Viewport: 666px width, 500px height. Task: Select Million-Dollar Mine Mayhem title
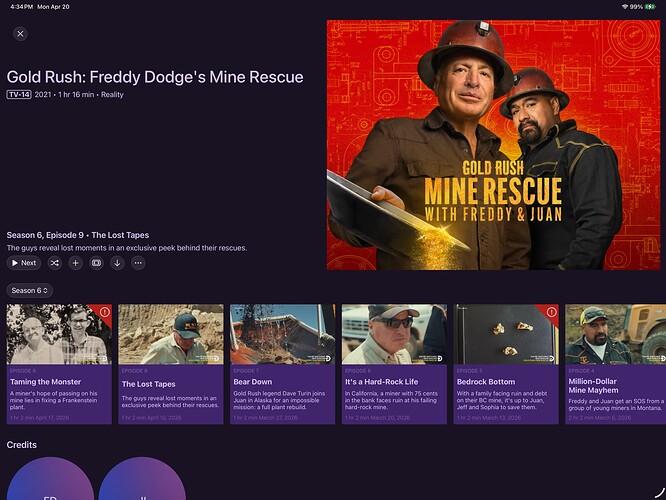593,386
